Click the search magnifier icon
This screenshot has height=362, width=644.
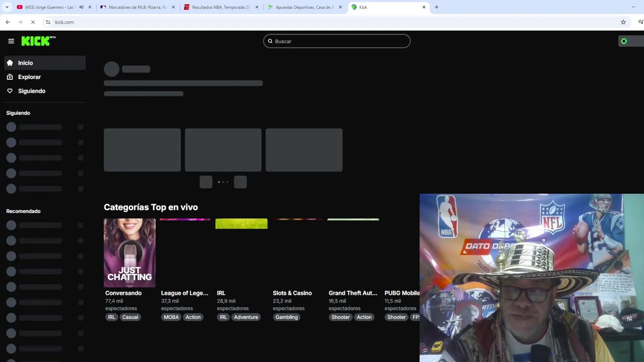[x=270, y=41]
